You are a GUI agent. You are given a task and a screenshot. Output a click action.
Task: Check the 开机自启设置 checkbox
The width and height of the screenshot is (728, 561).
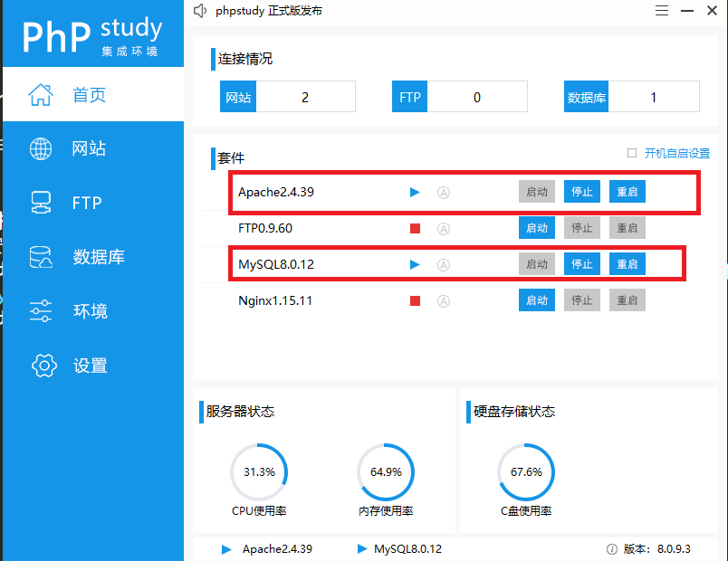(x=632, y=153)
